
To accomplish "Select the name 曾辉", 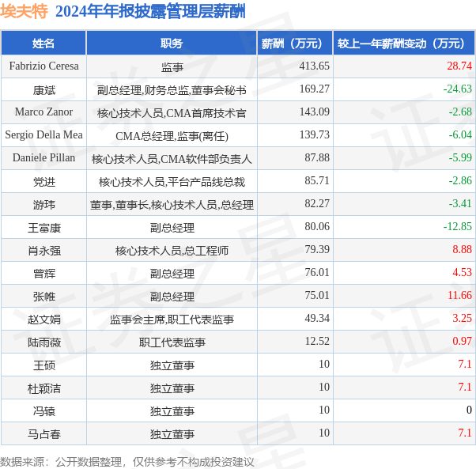I will 43,274.
